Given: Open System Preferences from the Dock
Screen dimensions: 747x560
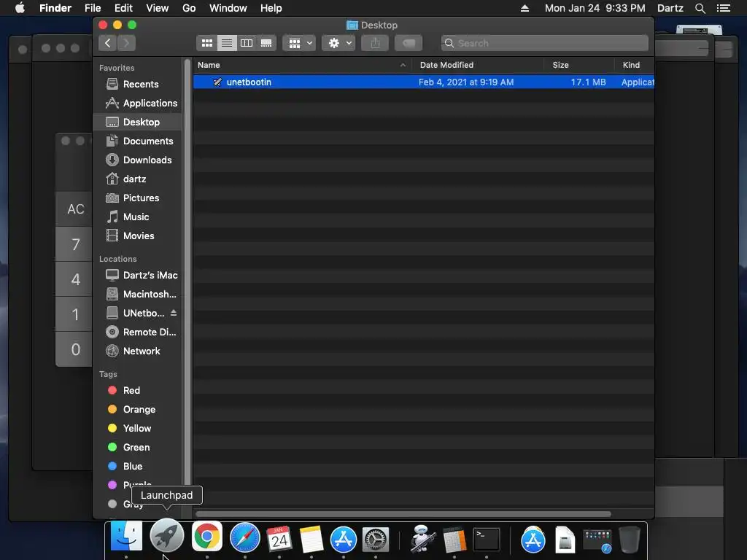Looking at the screenshot, I should (x=376, y=540).
